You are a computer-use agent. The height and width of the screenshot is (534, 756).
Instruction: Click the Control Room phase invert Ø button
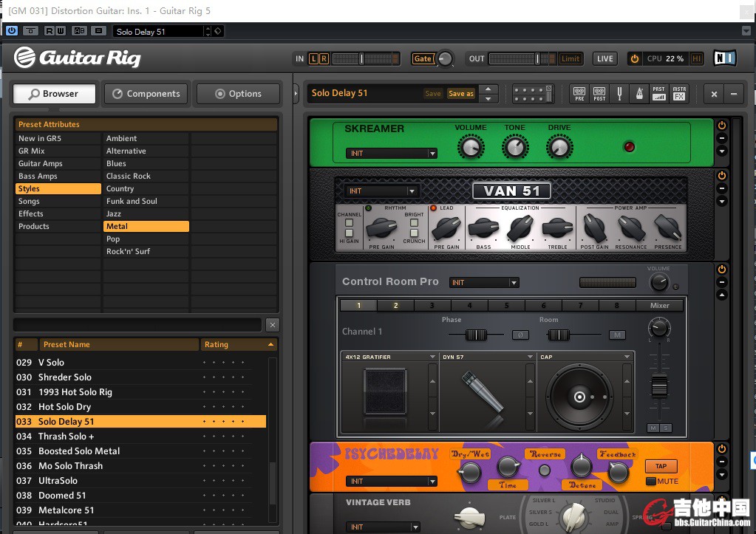click(520, 335)
